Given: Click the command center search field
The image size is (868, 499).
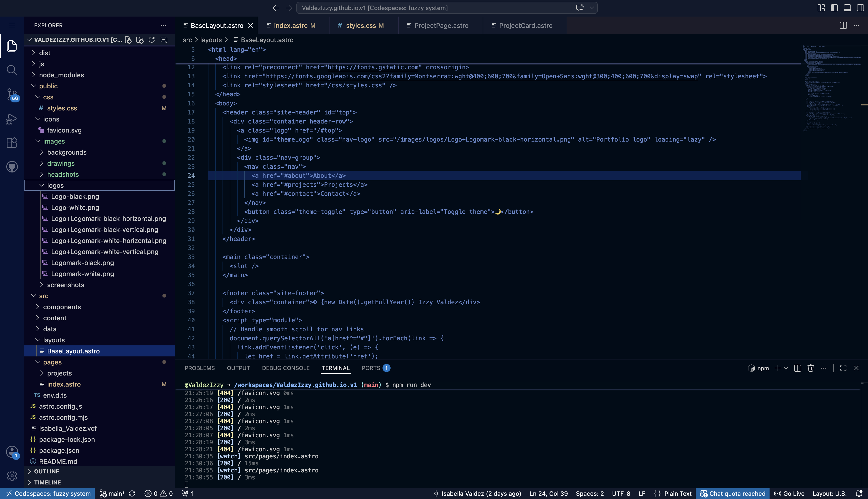Looking at the screenshot, I should [x=434, y=8].
